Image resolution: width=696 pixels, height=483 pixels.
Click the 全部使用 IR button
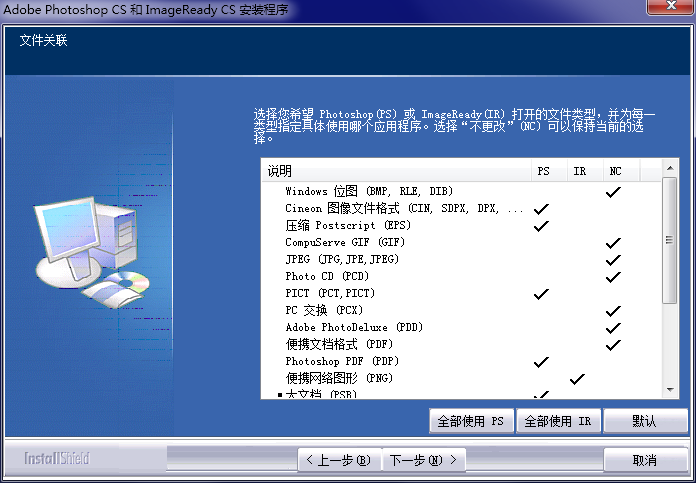click(x=558, y=421)
